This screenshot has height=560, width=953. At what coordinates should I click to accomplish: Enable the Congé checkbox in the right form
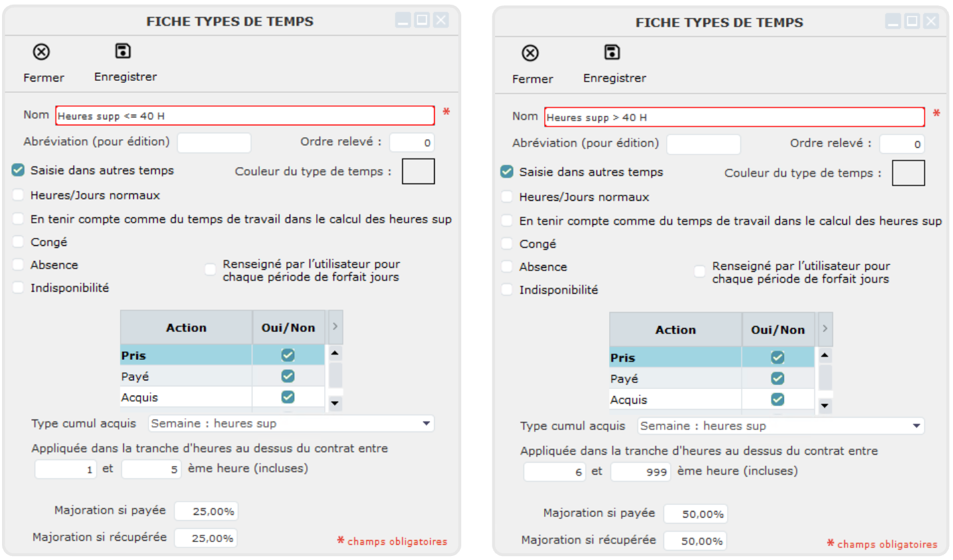pos(507,244)
